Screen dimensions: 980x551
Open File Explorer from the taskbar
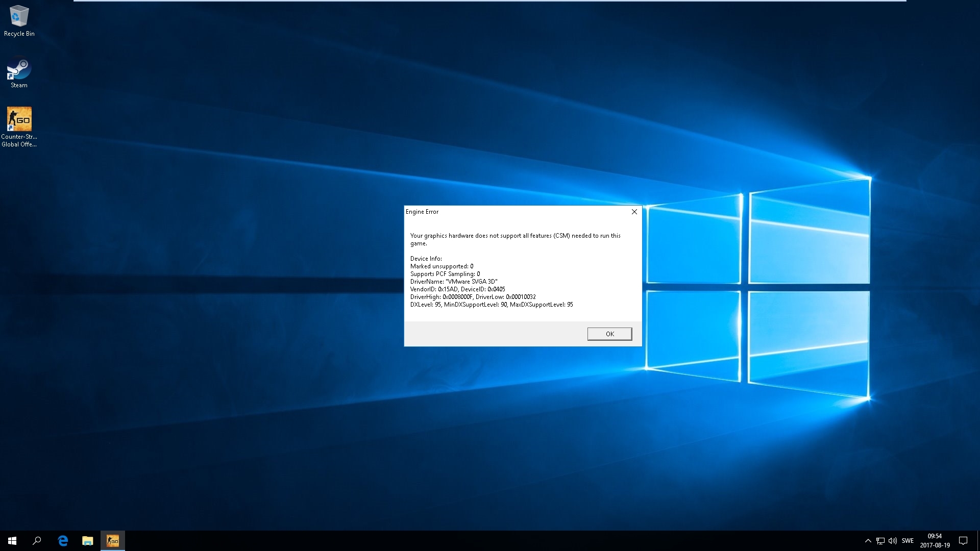click(88, 541)
